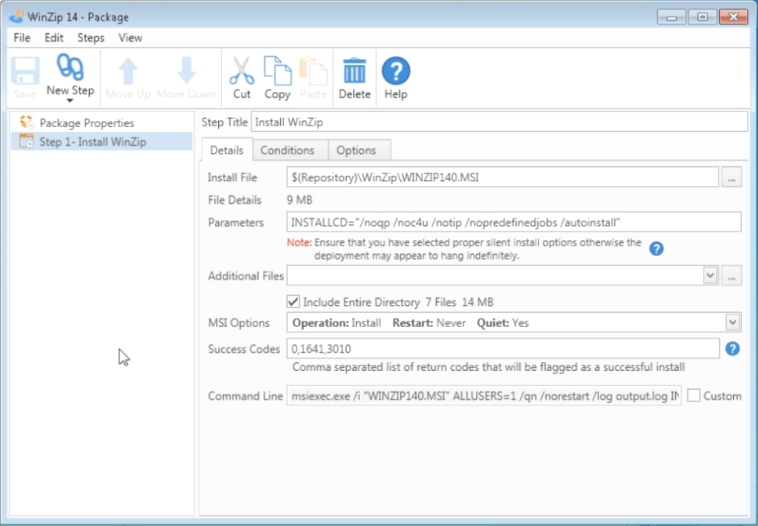Click the help icon next to Success Codes
The height and width of the screenshot is (526, 758).
coord(732,349)
